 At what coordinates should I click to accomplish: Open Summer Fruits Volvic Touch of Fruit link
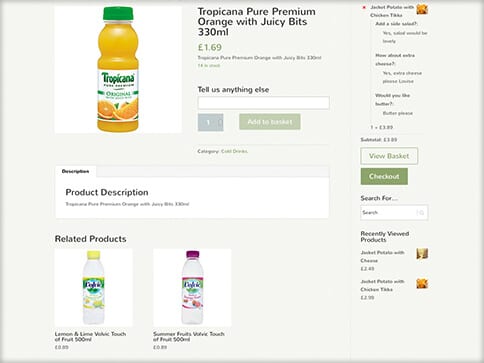[189, 337]
